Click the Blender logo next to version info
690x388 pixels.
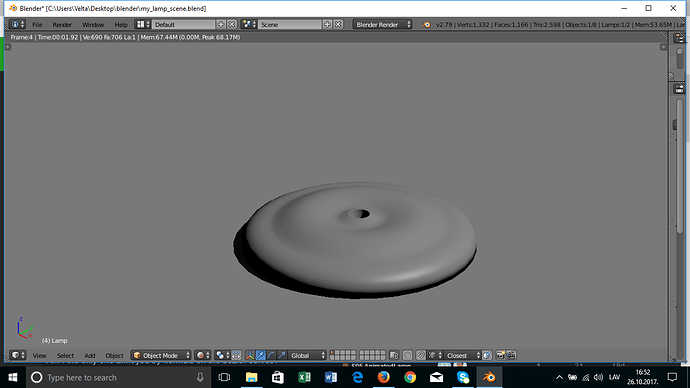tap(426, 25)
